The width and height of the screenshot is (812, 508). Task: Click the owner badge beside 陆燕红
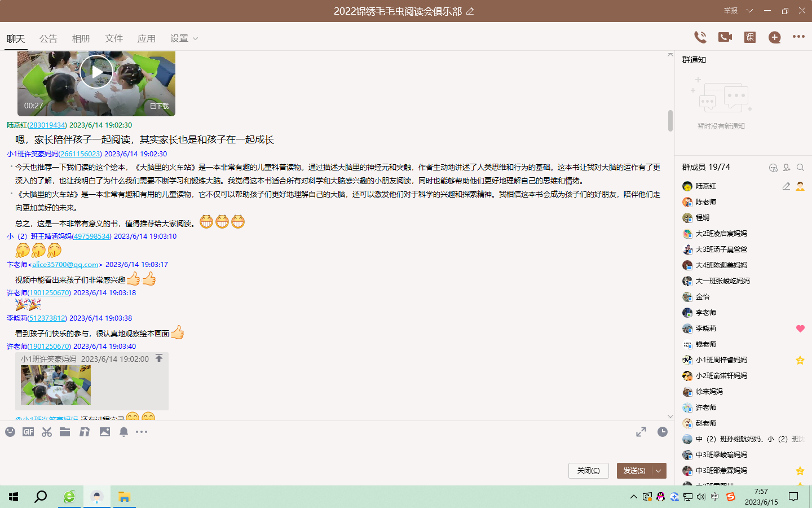pos(800,186)
